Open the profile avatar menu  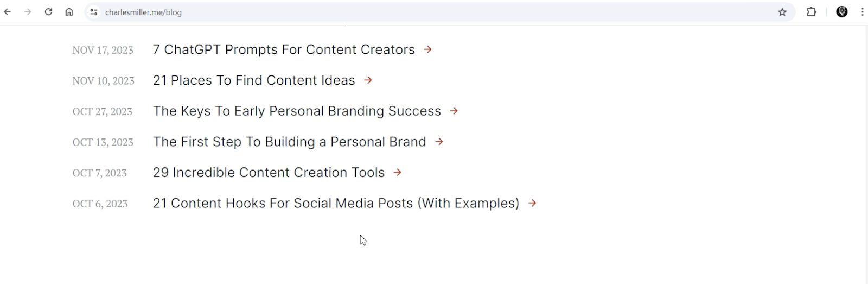click(x=842, y=12)
